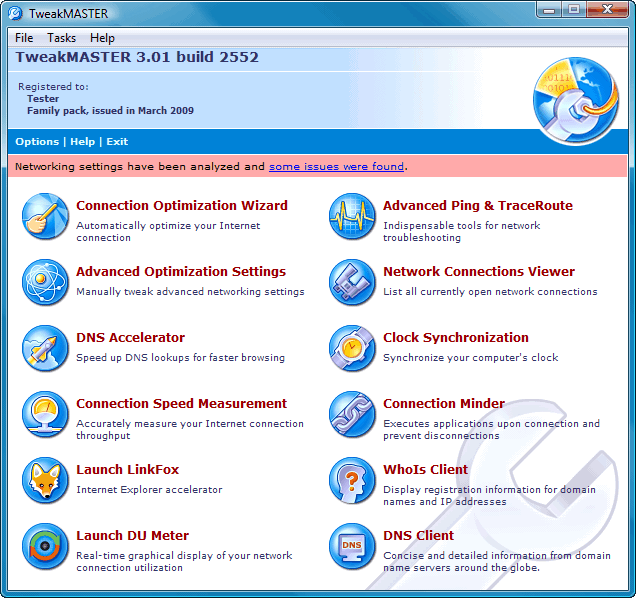Open Network Connections Viewer title link
Screen dimensions: 636x598
(479, 271)
